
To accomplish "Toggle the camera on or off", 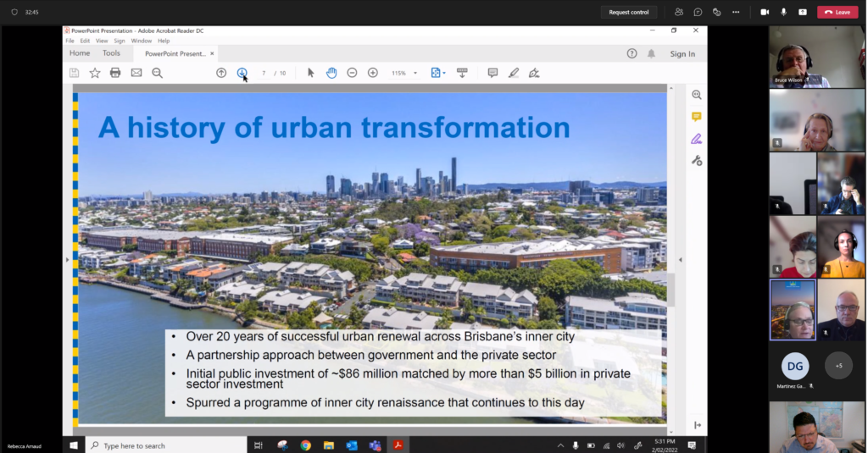I will click(x=764, y=12).
